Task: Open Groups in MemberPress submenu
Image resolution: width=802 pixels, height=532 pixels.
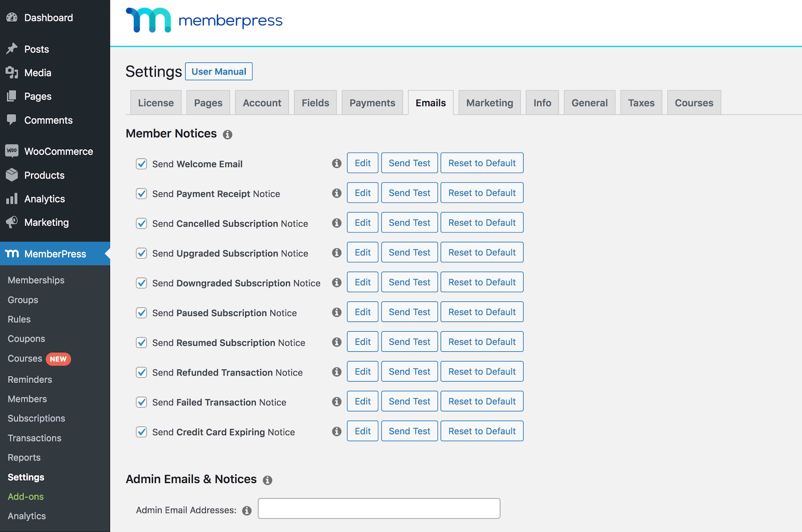Action: tap(23, 300)
